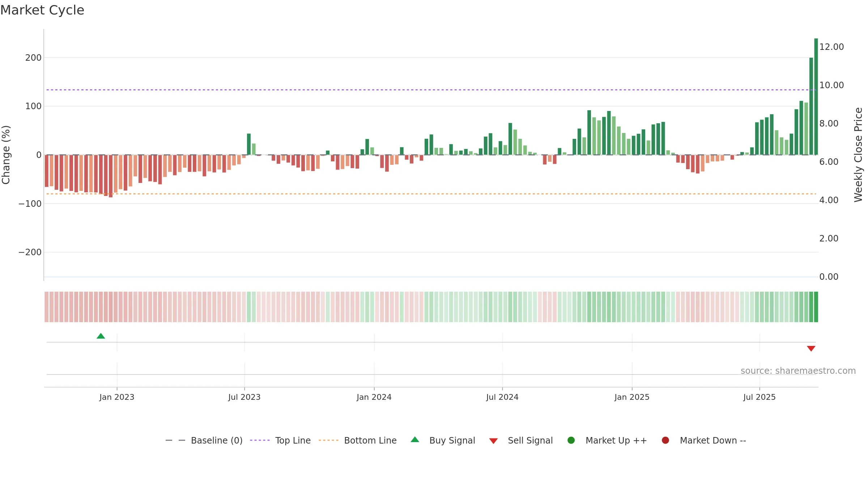Click the Market Cycle chart title
This screenshot has width=868, height=488.
(x=42, y=10)
